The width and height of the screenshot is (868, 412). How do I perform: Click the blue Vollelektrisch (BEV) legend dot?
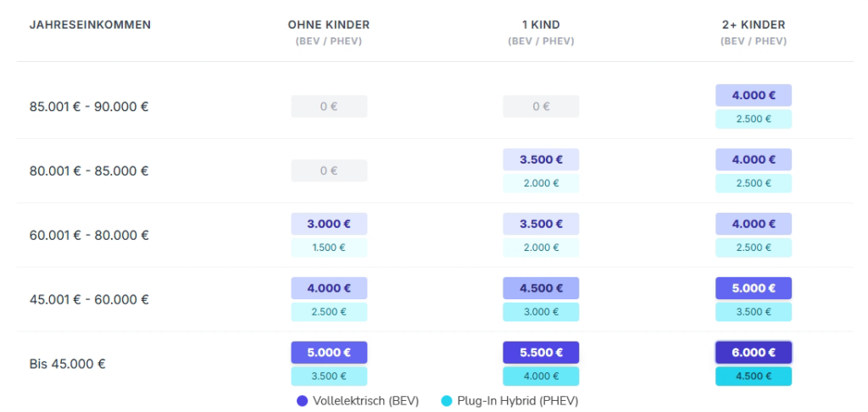point(302,401)
